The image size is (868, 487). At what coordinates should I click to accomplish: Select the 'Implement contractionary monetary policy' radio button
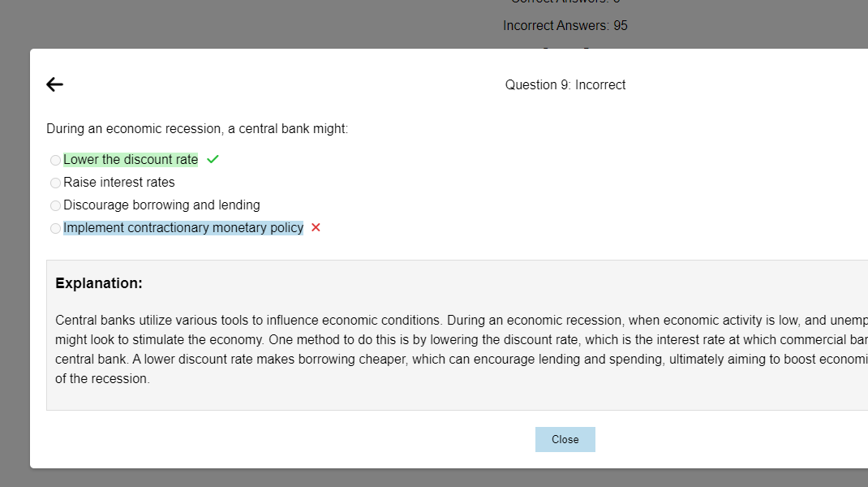click(x=55, y=228)
